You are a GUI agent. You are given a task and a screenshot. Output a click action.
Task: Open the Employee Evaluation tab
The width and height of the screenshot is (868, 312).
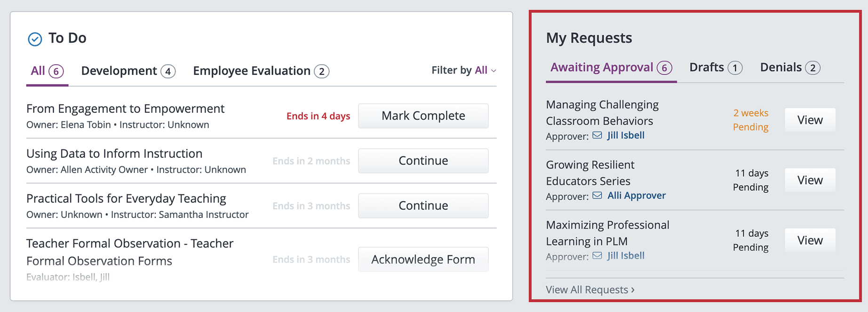pos(261,71)
